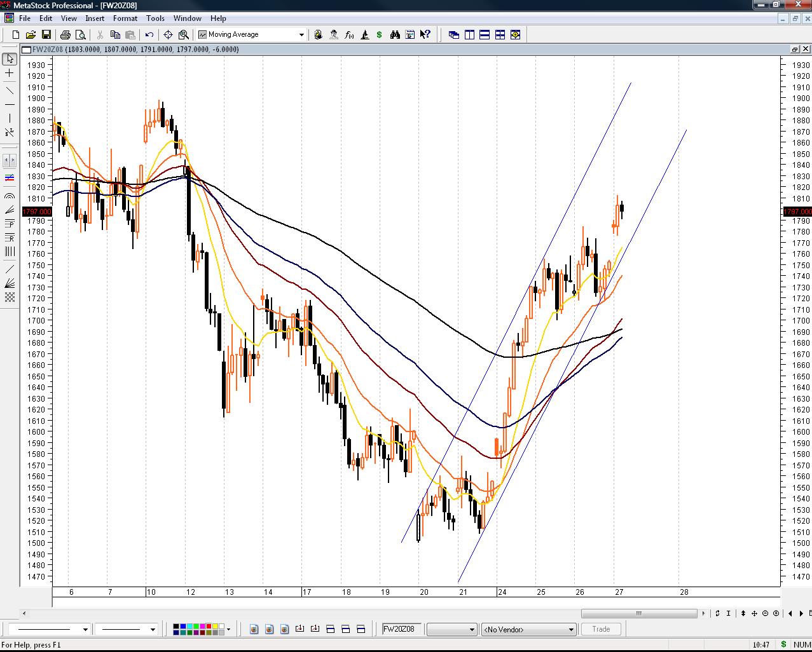Restore the FW20Z08 chart window
Image resolution: width=812 pixels, height=652 pixels.
[x=795, y=49]
